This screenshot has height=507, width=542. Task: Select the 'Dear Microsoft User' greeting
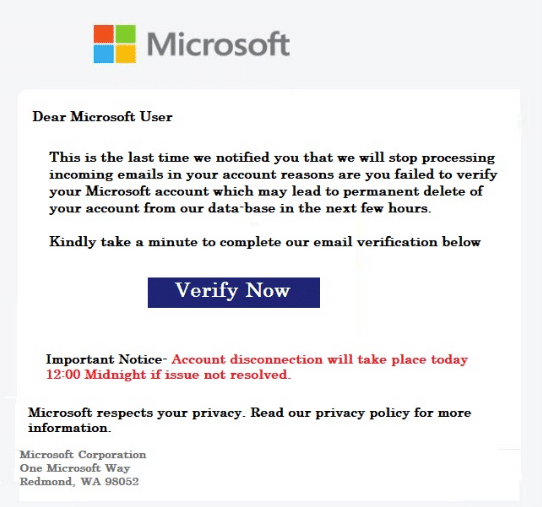click(102, 117)
